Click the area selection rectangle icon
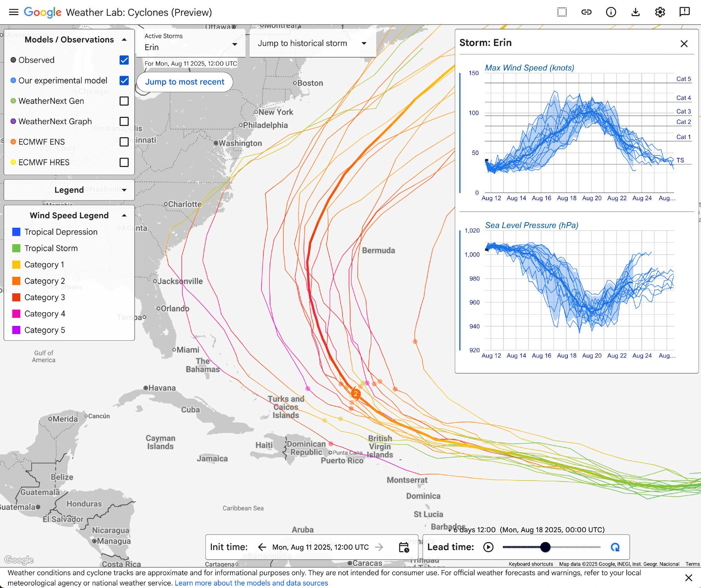The image size is (701, 588). tap(562, 12)
